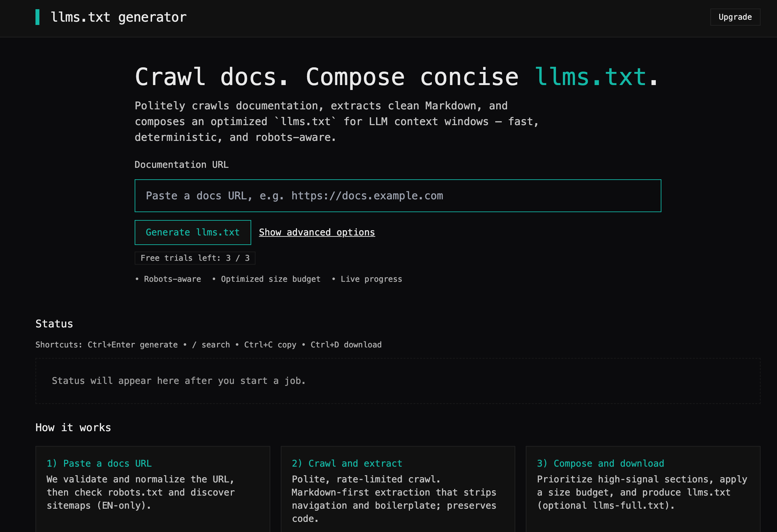Click the teal llms.txt headline word

coord(590,77)
